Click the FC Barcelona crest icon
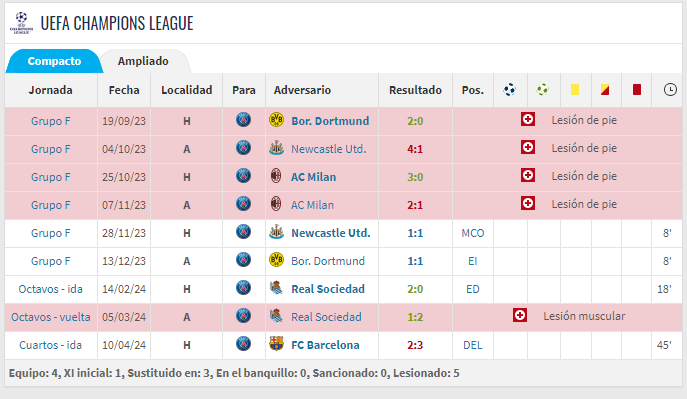 point(276,344)
